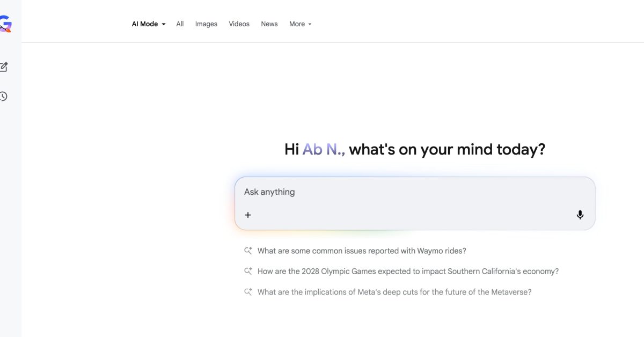Start voice search with the microphone icon
This screenshot has height=337, width=644.
[580, 214]
